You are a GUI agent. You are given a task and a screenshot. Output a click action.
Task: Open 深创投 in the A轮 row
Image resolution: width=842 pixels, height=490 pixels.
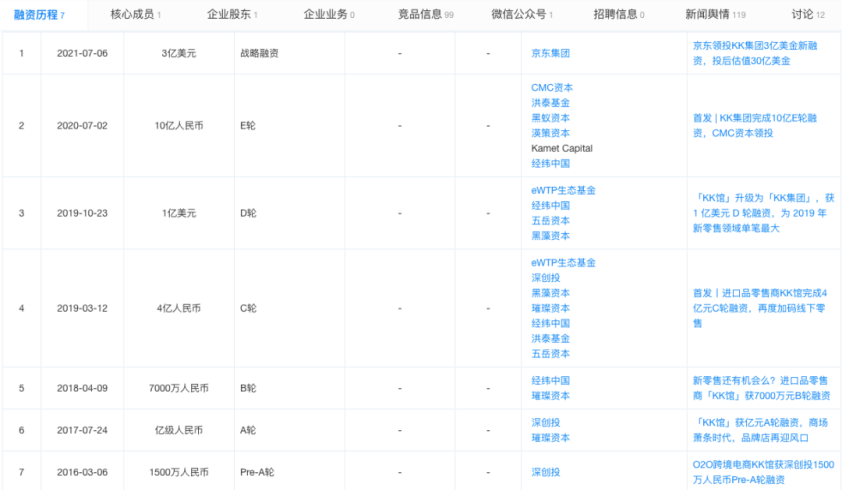546,422
